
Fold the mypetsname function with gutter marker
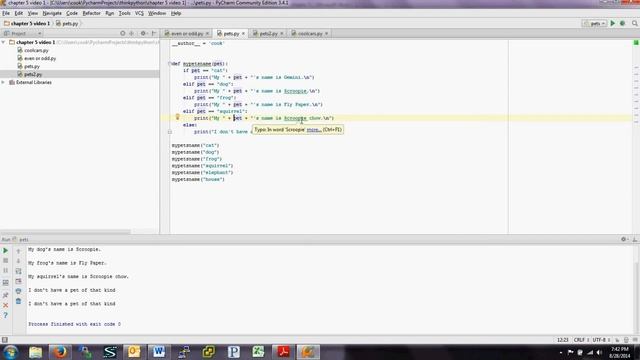(x=170, y=64)
